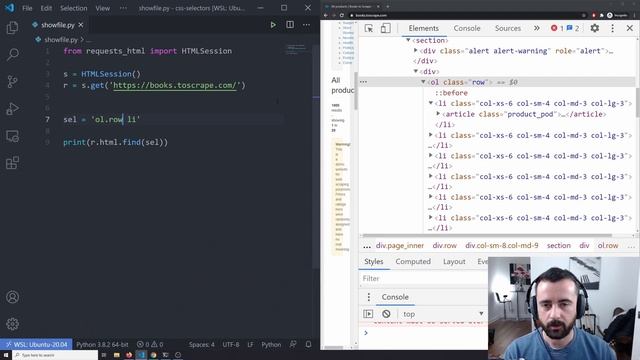The height and width of the screenshot is (360, 640).
Task: Collapse the ol class row node
Action: point(423,82)
